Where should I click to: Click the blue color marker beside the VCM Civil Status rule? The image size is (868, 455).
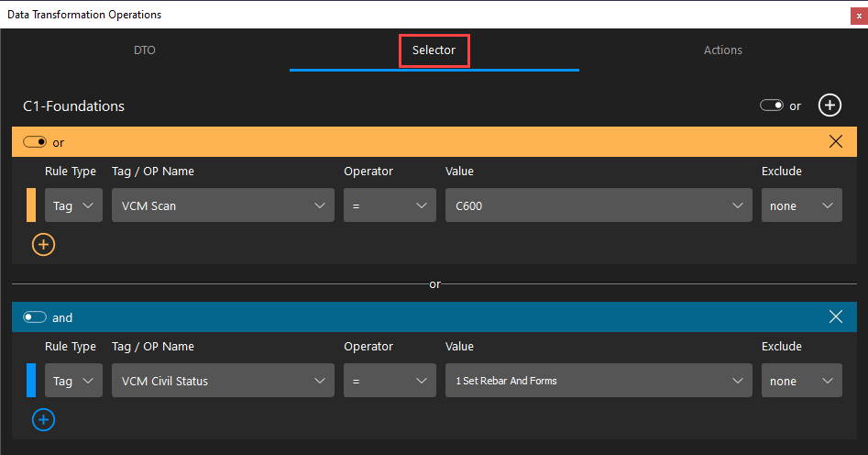coord(31,380)
